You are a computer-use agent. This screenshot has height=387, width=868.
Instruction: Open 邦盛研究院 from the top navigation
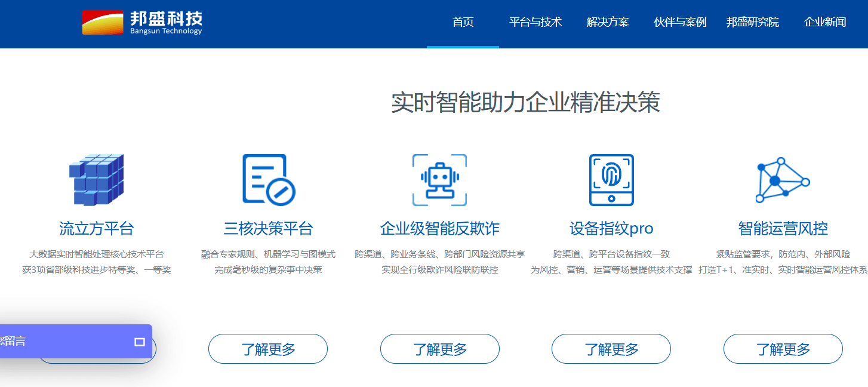tap(752, 22)
